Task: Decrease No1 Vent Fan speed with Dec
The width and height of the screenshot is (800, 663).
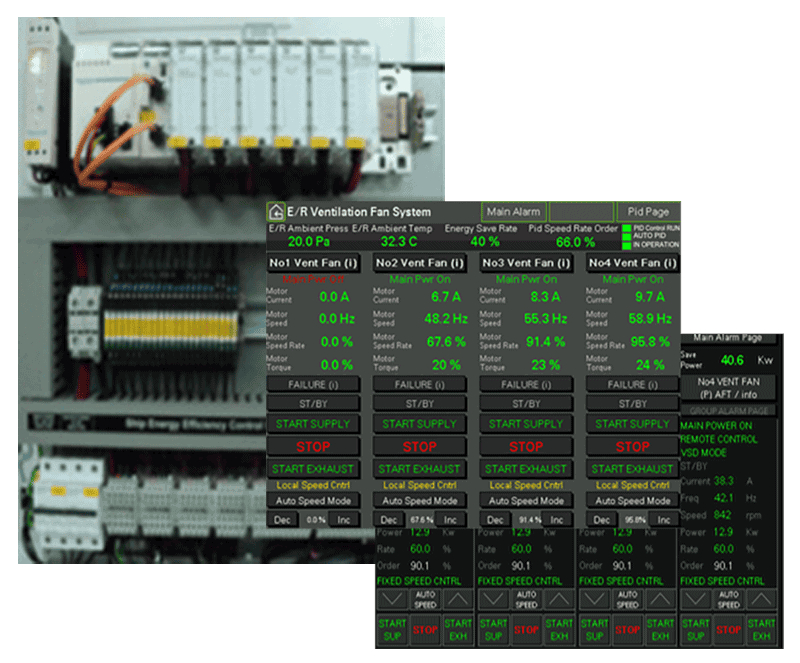Action: [283, 520]
